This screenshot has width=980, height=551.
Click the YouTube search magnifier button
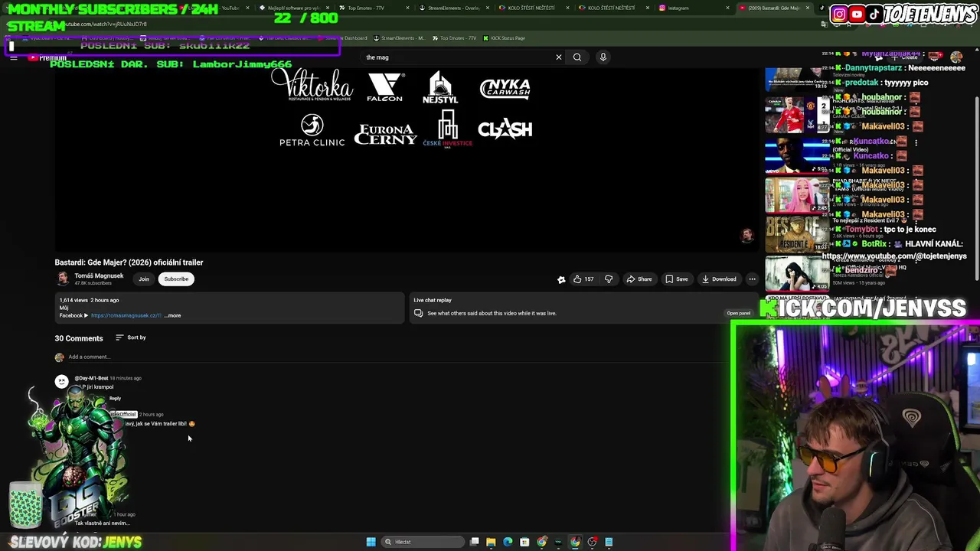pyautogui.click(x=577, y=57)
